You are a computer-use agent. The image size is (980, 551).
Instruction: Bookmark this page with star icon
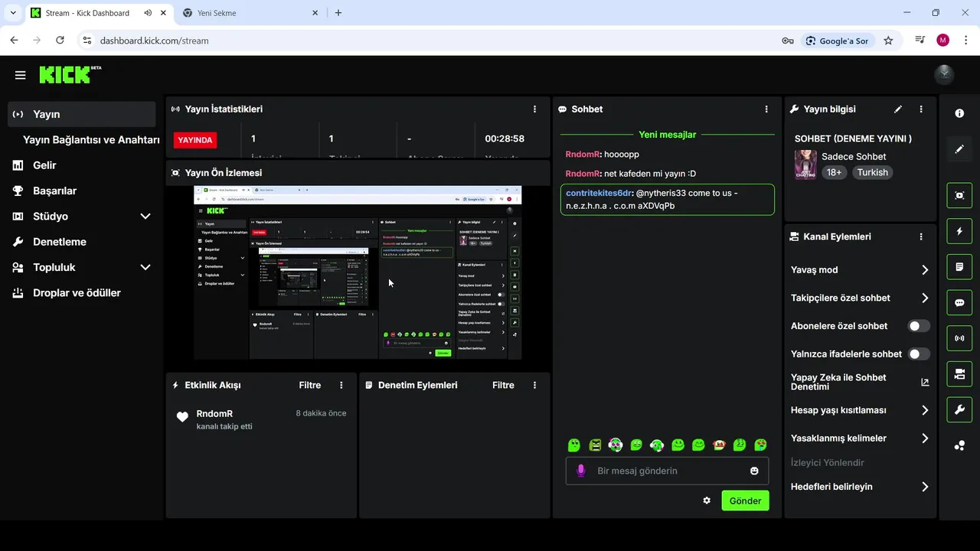(x=888, y=41)
